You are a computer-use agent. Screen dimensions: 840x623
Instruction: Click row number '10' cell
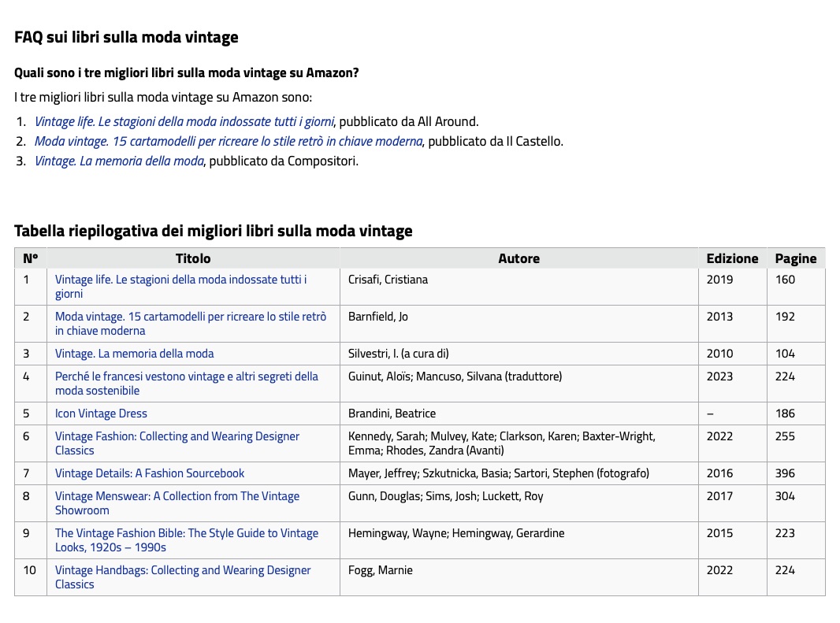[x=31, y=577]
